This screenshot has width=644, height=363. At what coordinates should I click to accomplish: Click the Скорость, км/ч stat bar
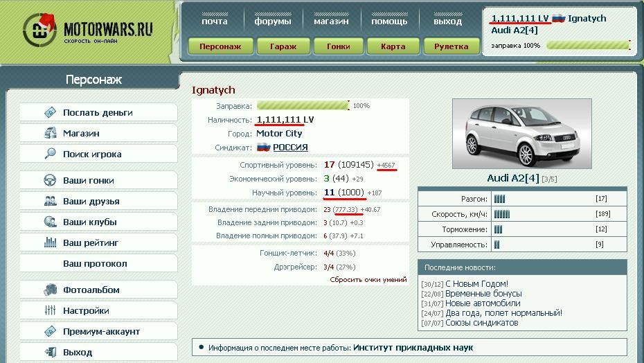pos(502,214)
